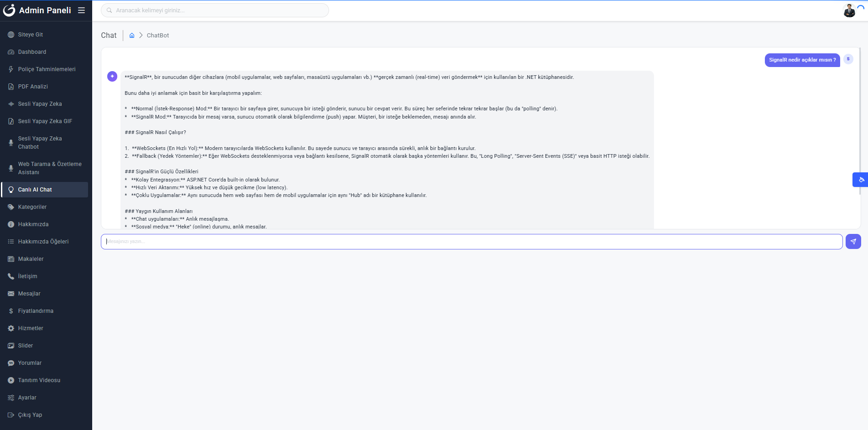Click the info icon for Hakkımızda
The image size is (868, 430).
[11, 224]
